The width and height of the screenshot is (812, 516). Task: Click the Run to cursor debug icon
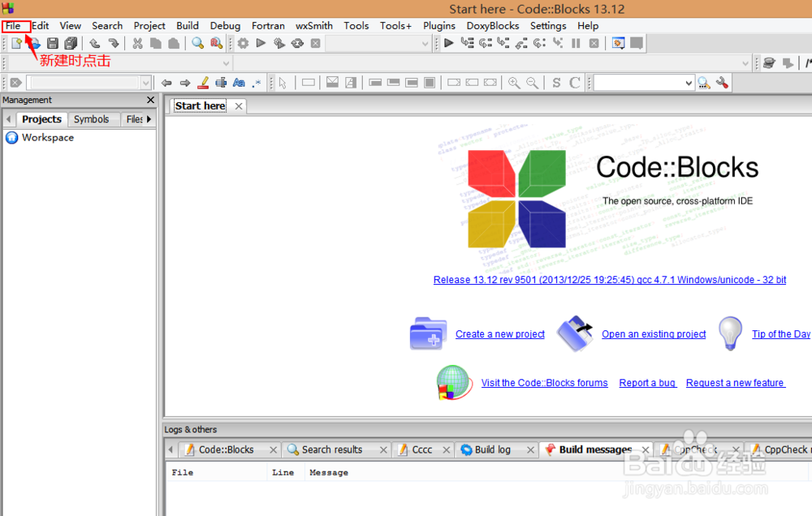point(467,44)
